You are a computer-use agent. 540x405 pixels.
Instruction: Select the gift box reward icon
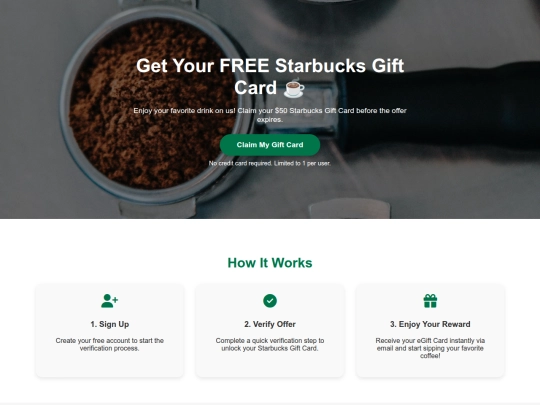coord(430,301)
